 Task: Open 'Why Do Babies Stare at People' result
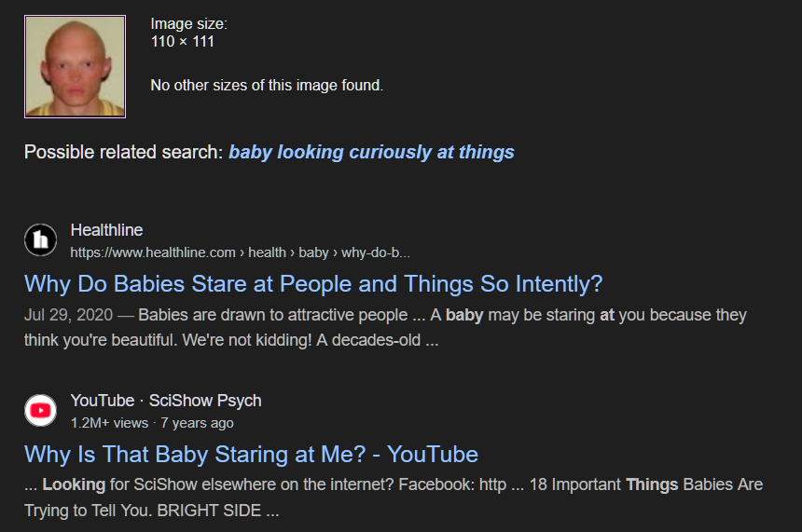(313, 284)
